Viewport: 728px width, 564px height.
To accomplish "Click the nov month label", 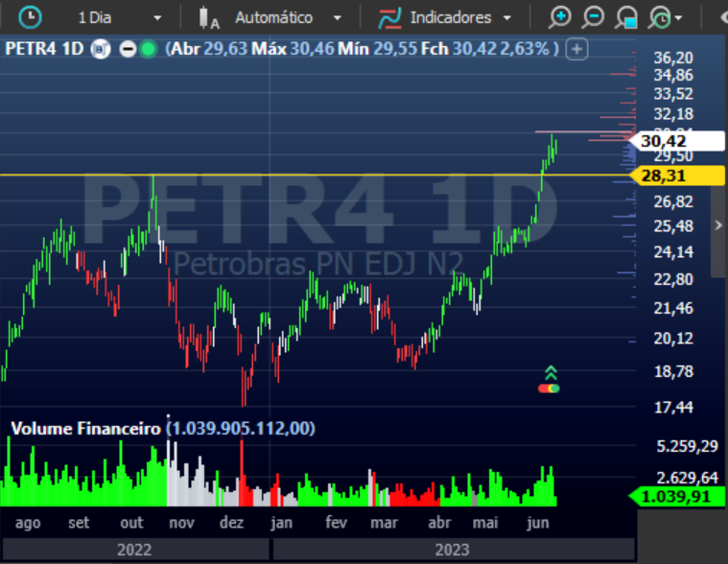I will [x=181, y=523].
